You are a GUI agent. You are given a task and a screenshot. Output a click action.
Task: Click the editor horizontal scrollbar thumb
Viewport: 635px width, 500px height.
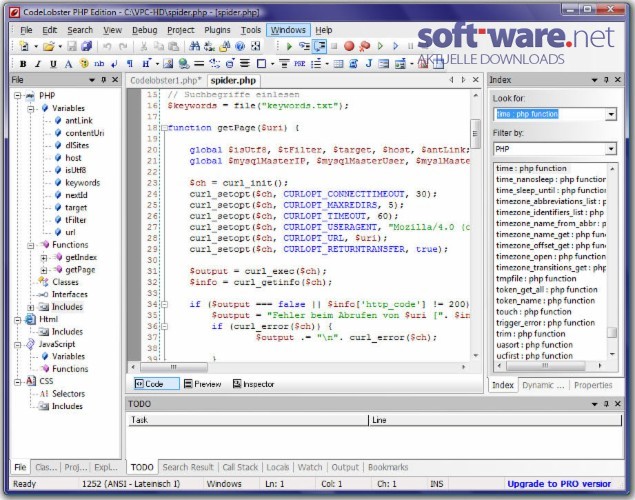174,367
